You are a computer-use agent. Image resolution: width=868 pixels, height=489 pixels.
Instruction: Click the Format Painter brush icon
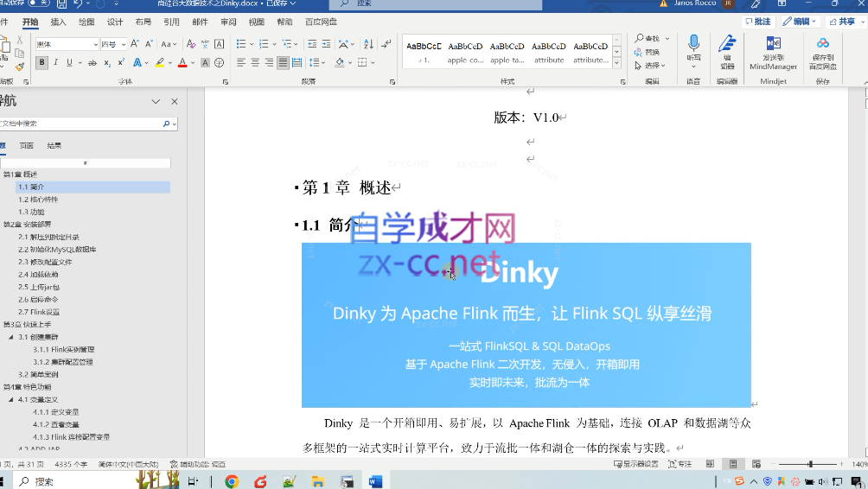coord(20,67)
